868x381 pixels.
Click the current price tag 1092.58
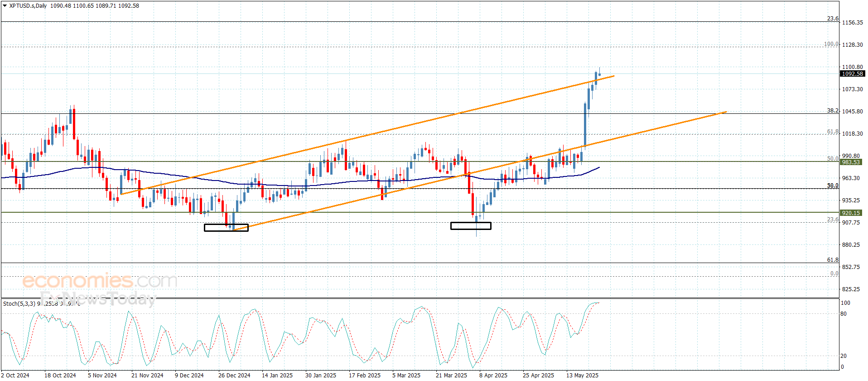point(852,74)
